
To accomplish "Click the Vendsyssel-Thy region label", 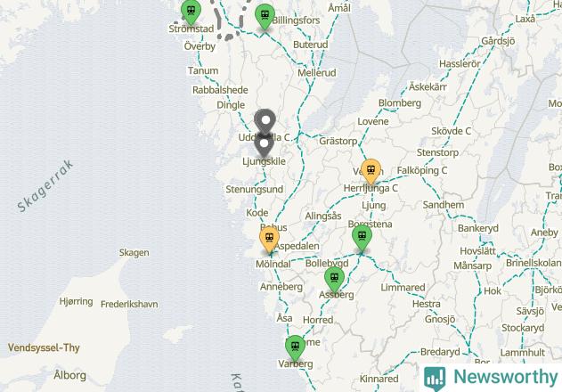I will 44,347.
